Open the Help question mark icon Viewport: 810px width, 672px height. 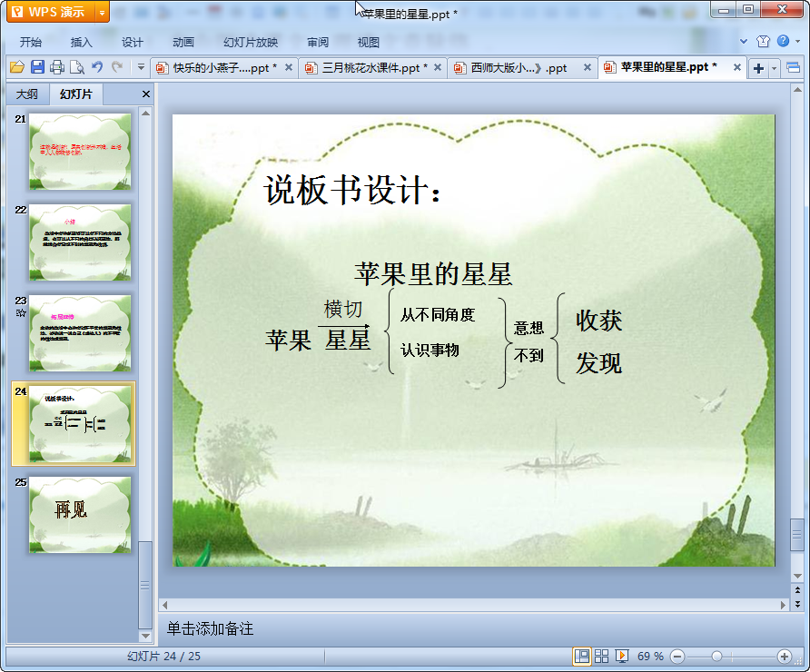click(783, 41)
